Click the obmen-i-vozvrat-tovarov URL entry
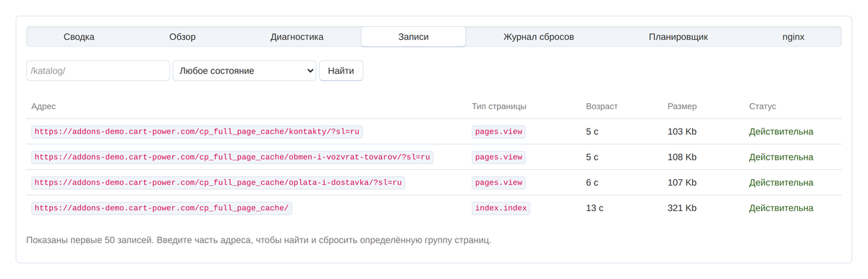 pos(232,157)
